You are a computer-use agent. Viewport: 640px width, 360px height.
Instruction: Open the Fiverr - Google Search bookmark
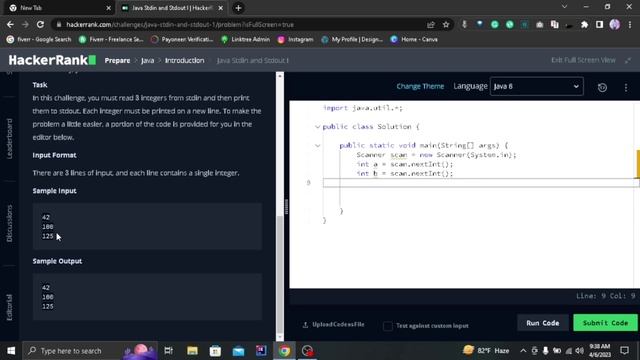click(x=39, y=39)
